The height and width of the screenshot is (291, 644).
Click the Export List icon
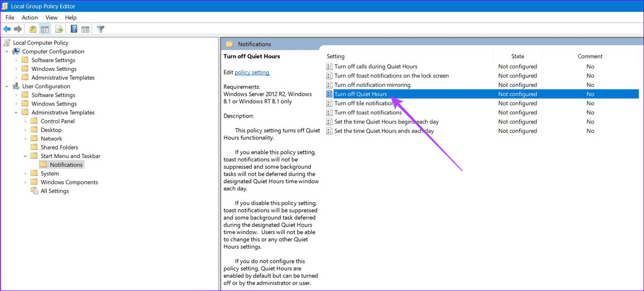pyautogui.click(x=59, y=29)
